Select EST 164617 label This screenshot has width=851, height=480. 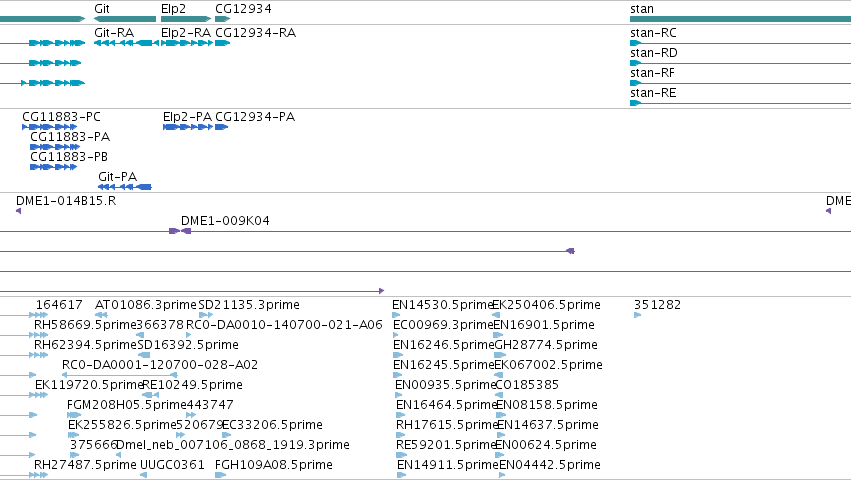[59, 305]
